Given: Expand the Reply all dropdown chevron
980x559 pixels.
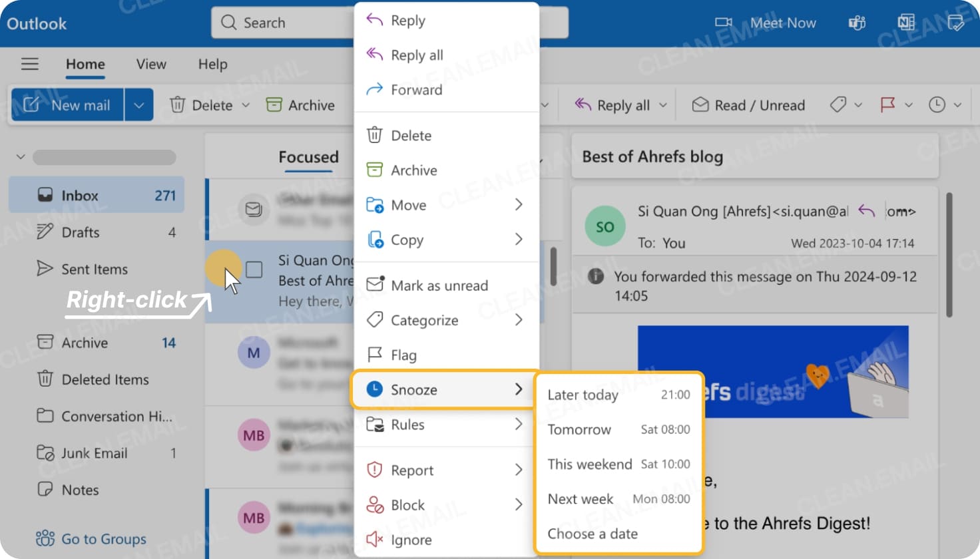Looking at the screenshot, I should pyautogui.click(x=663, y=104).
